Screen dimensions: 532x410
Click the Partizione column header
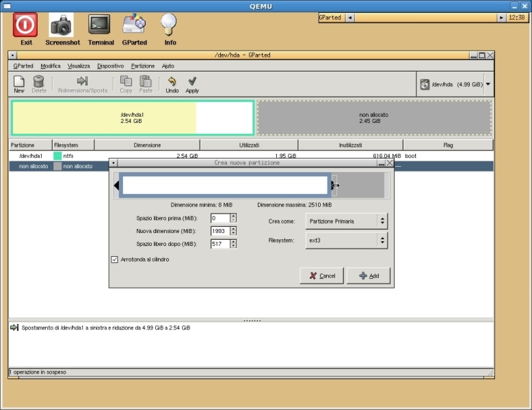31,145
